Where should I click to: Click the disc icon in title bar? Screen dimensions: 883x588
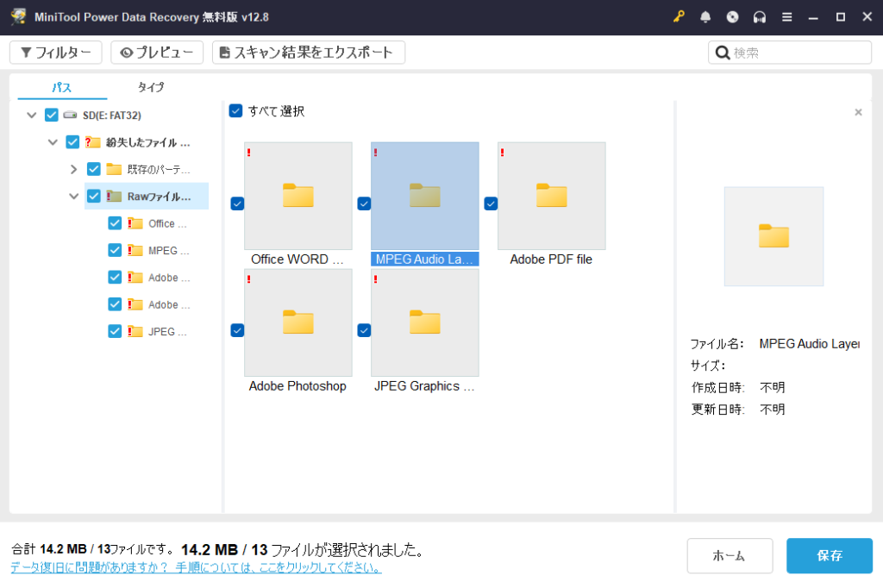tap(732, 17)
